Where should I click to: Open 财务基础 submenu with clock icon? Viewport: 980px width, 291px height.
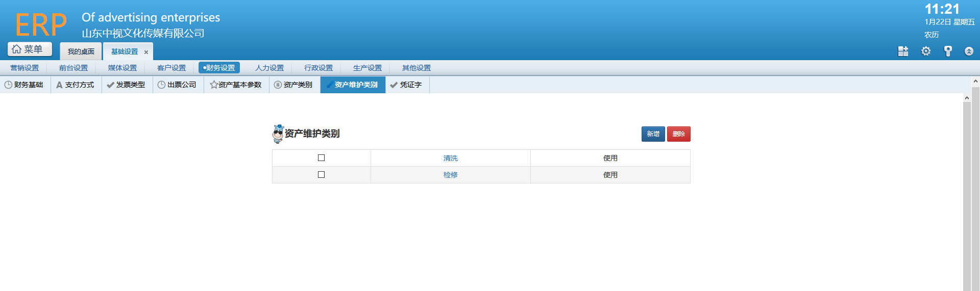pyautogui.click(x=24, y=85)
